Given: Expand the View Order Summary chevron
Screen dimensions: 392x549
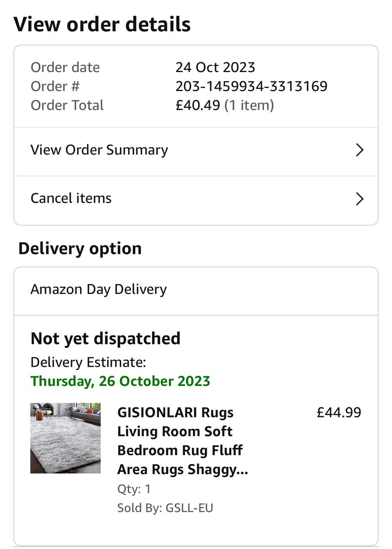Looking at the screenshot, I should click(359, 150).
